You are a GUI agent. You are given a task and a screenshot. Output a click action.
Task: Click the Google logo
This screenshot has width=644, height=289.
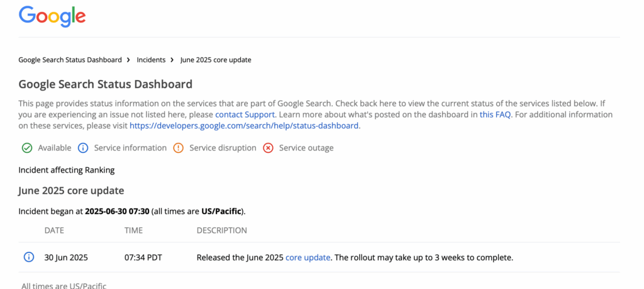click(52, 16)
